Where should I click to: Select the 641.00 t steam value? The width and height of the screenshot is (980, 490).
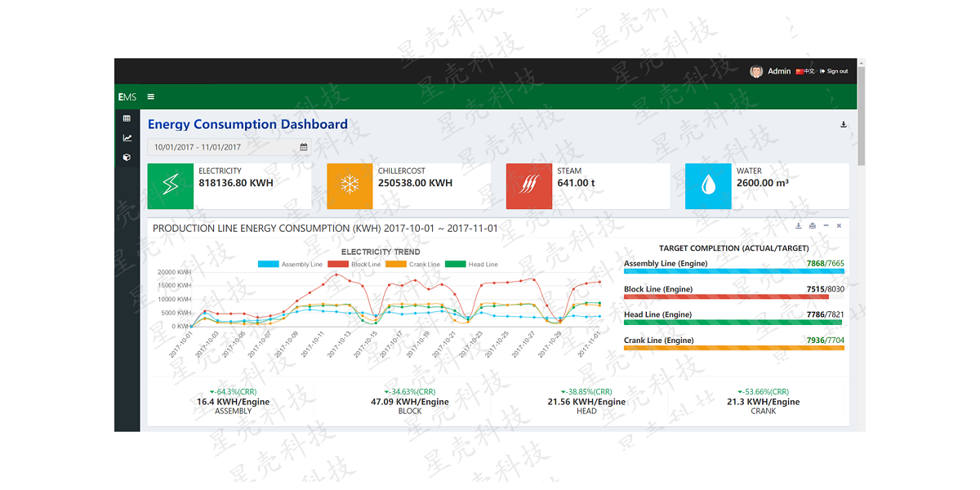pos(576,183)
